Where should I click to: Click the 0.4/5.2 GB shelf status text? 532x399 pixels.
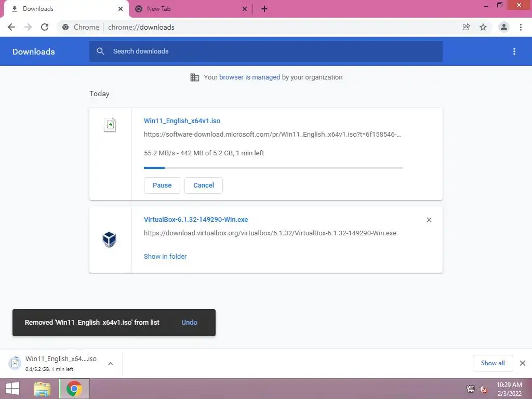click(49, 369)
